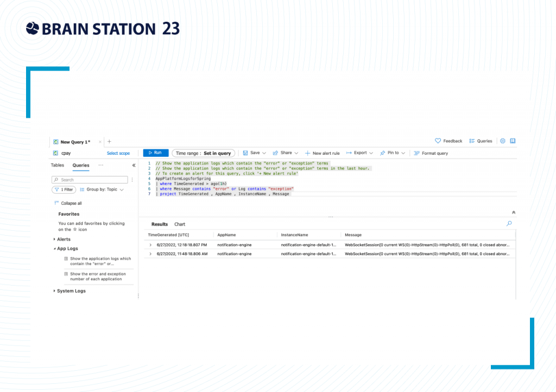Switch to the Queries sidebar tab

point(81,165)
